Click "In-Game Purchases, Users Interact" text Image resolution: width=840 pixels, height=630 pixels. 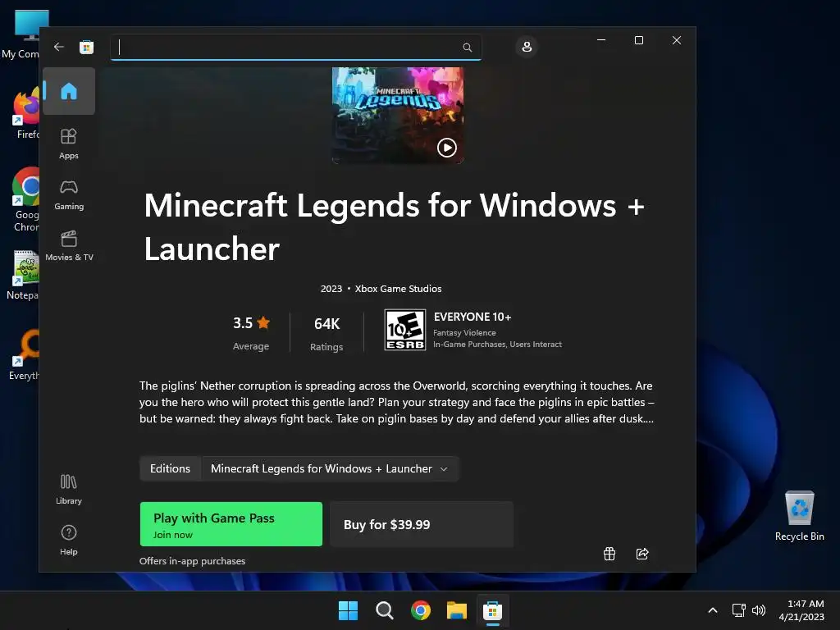pos(497,345)
